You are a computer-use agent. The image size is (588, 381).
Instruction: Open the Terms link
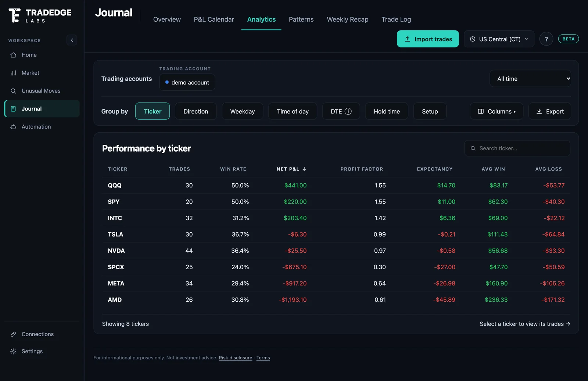click(263, 358)
